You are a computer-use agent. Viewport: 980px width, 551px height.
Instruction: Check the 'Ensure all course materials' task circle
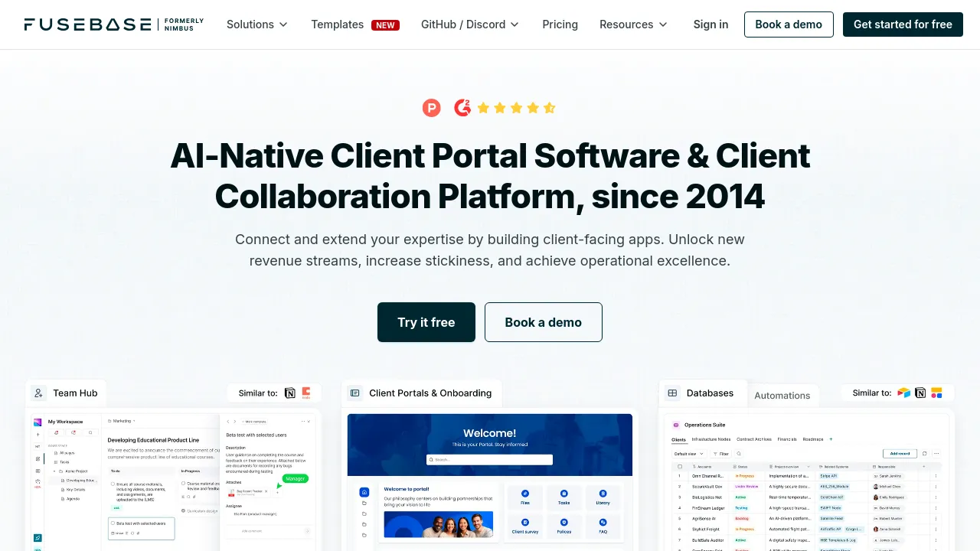[113, 484]
